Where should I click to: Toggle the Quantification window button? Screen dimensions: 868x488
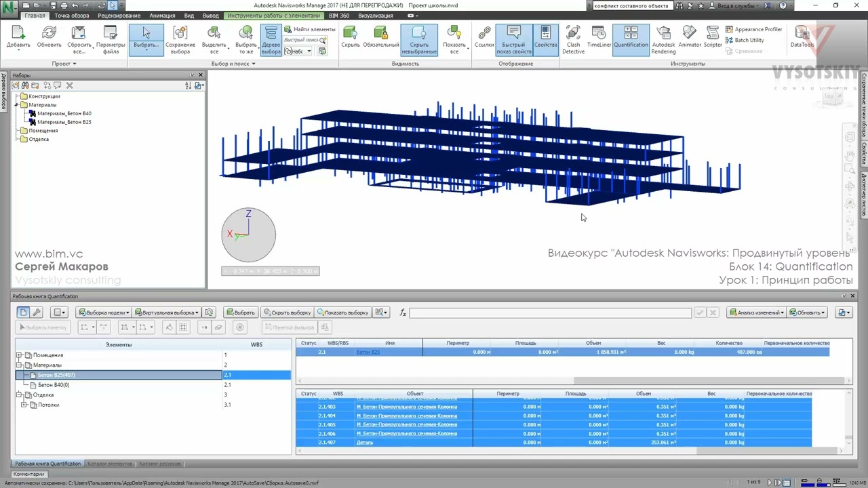[x=631, y=39]
